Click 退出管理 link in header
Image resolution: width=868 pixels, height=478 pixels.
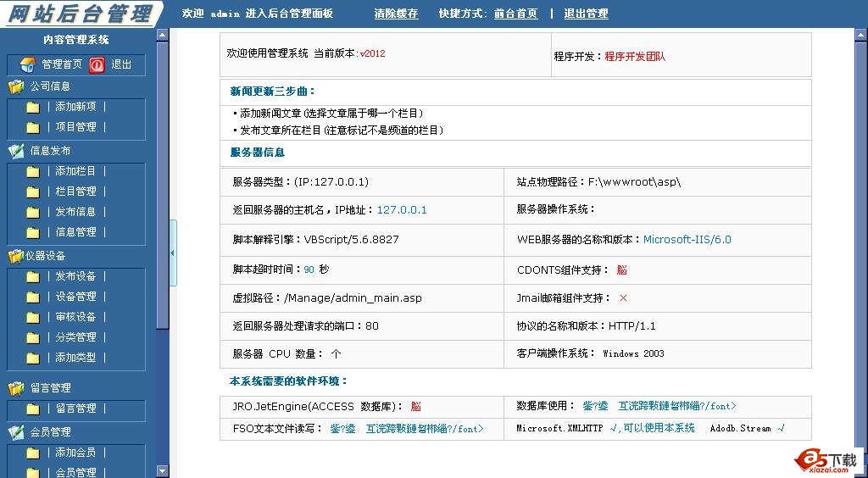coord(586,14)
